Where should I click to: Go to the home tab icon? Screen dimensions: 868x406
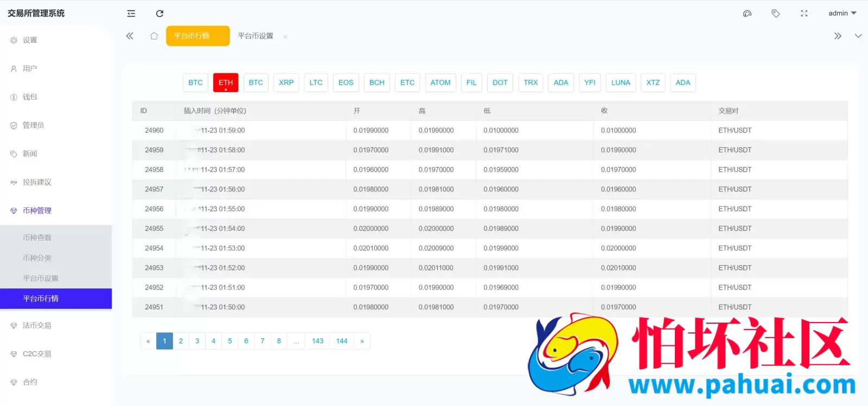click(x=154, y=36)
